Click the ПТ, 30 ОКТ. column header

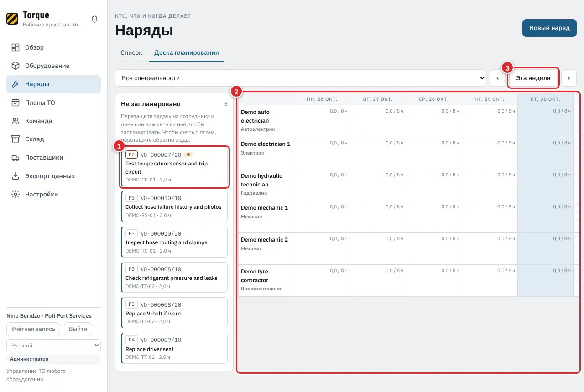(x=545, y=99)
